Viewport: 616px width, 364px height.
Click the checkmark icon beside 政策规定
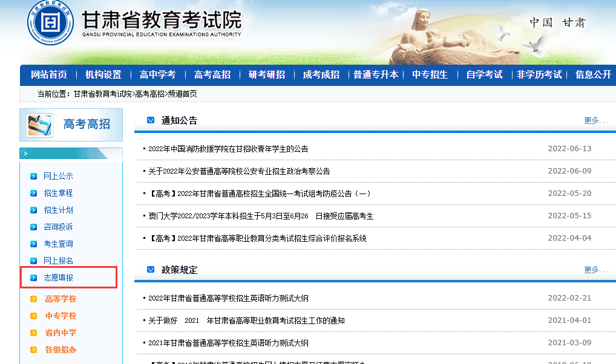[x=151, y=270]
